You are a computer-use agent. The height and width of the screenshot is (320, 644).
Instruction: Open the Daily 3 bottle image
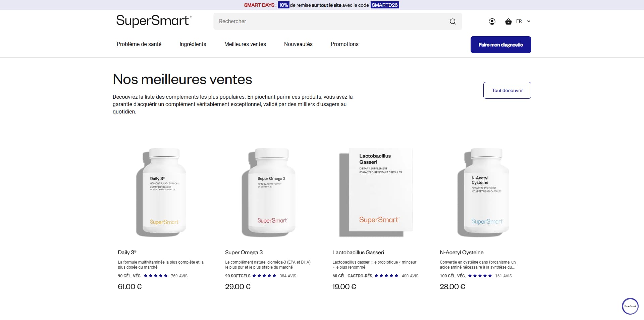click(x=161, y=192)
